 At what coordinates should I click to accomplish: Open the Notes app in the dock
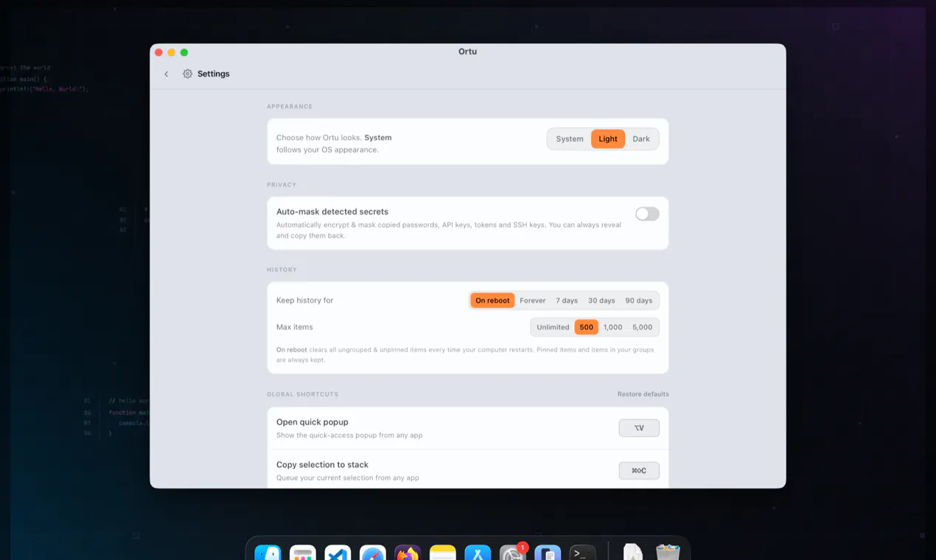tap(443, 553)
